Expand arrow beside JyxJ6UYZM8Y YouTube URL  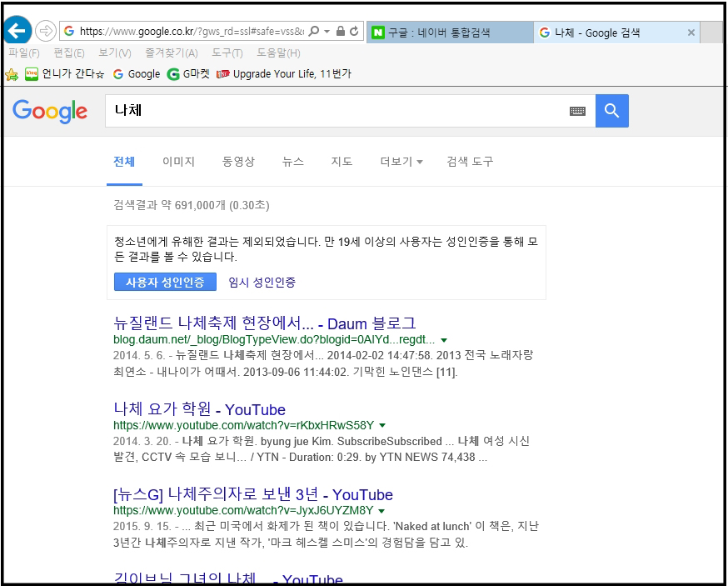381,511
